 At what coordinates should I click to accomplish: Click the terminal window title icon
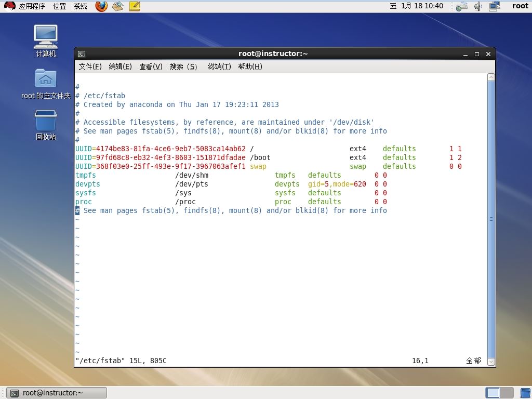point(82,54)
